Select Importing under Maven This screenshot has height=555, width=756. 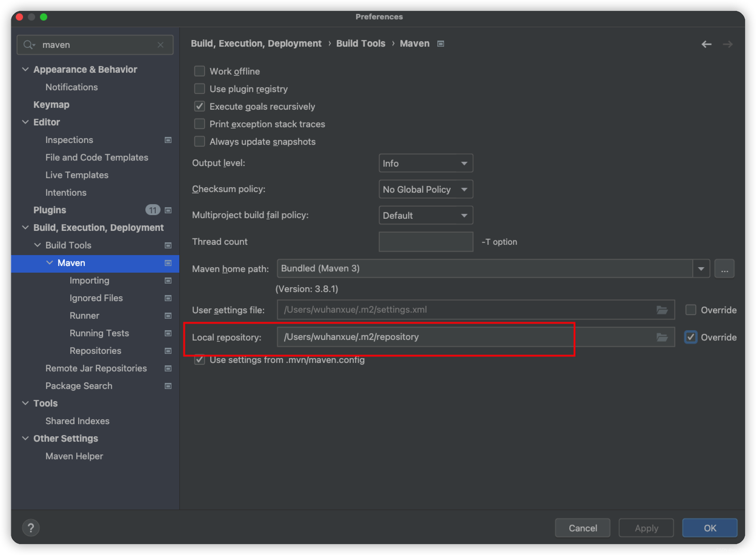(89, 280)
